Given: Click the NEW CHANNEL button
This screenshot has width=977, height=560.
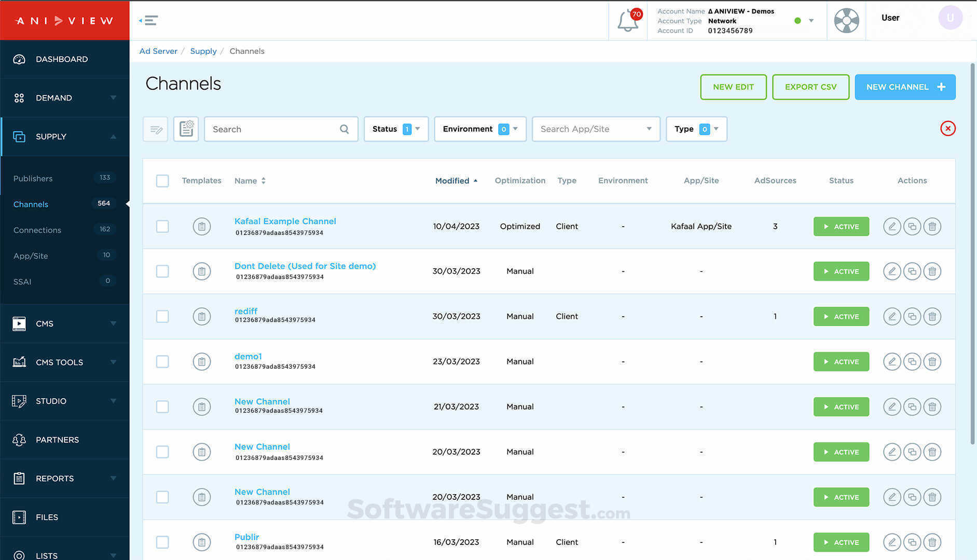Looking at the screenshot, I should click(x=905, y=87).
